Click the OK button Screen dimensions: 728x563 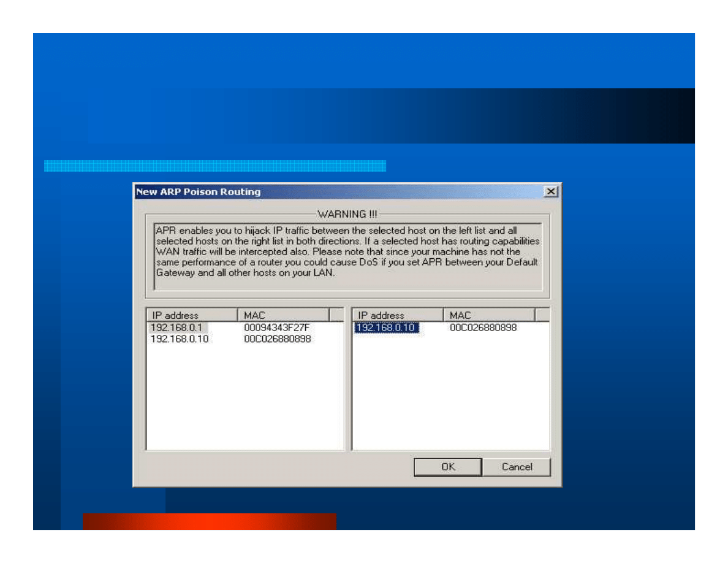447,467
